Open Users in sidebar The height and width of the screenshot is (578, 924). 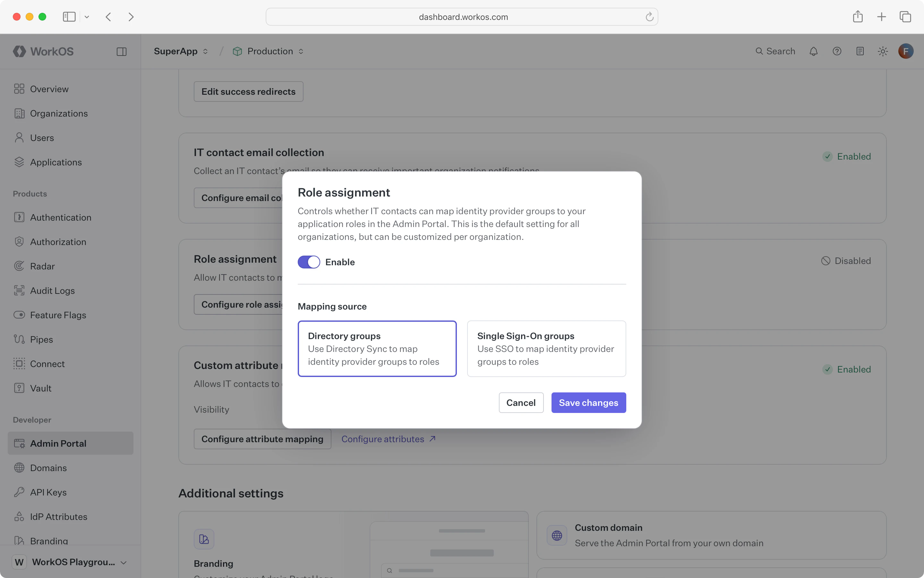tap(71, 138)
